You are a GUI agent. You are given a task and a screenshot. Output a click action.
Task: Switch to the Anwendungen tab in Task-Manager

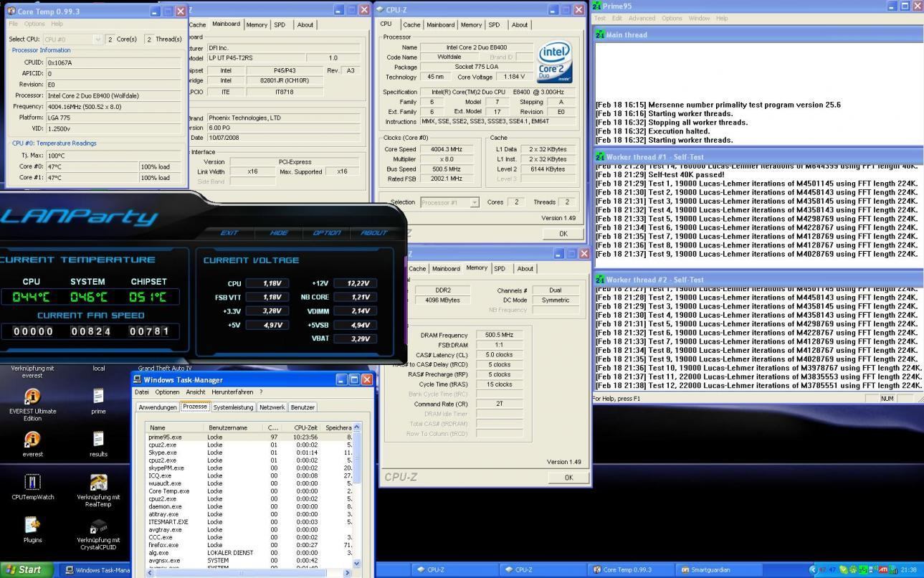[158, 407]
